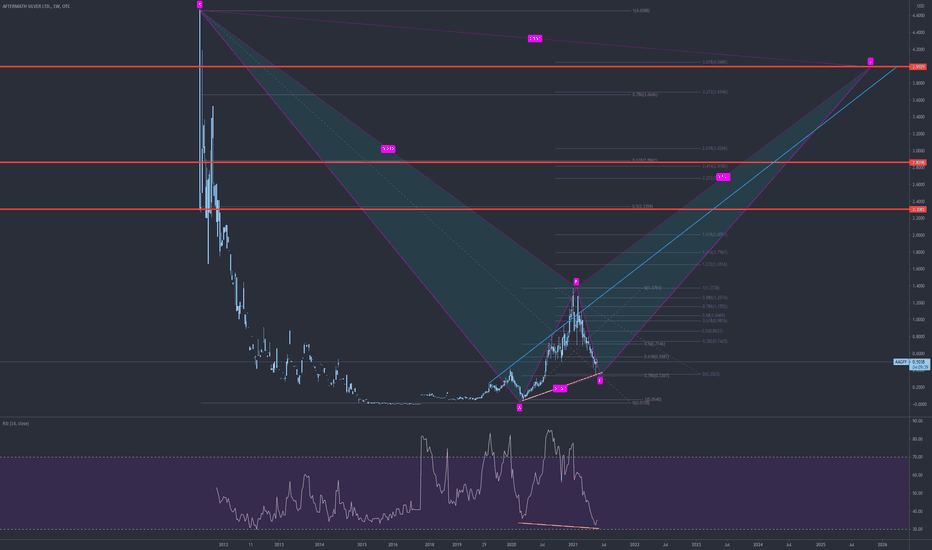Select the blue ascending trend line
Screen dimensions: 932x550
[x=693, y=225]
